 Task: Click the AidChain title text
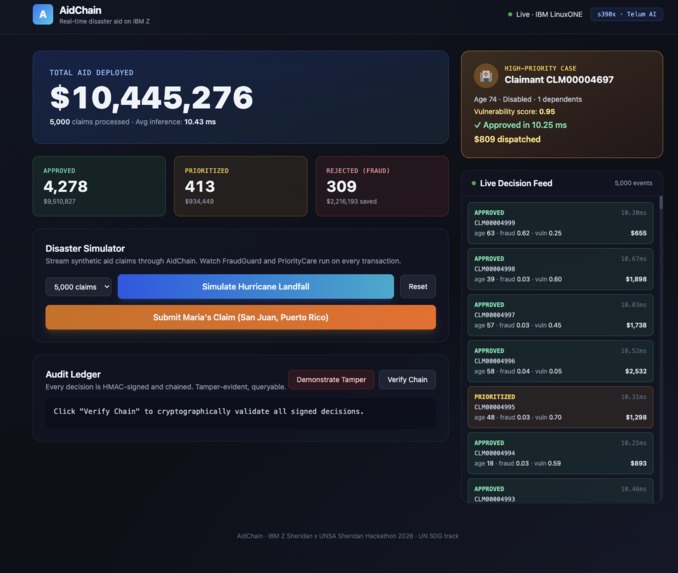click(80, 10)
